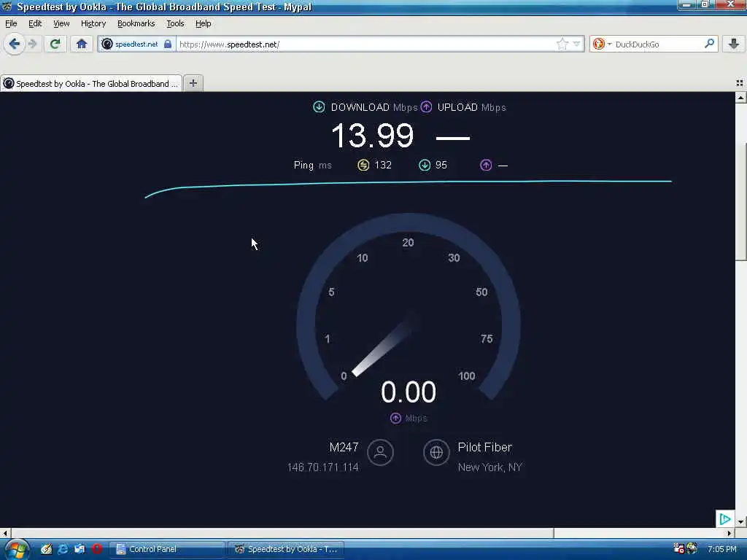Click the Mypal icon in the title bar
This screenshot has width=747, height=560.
click(7, 6)
